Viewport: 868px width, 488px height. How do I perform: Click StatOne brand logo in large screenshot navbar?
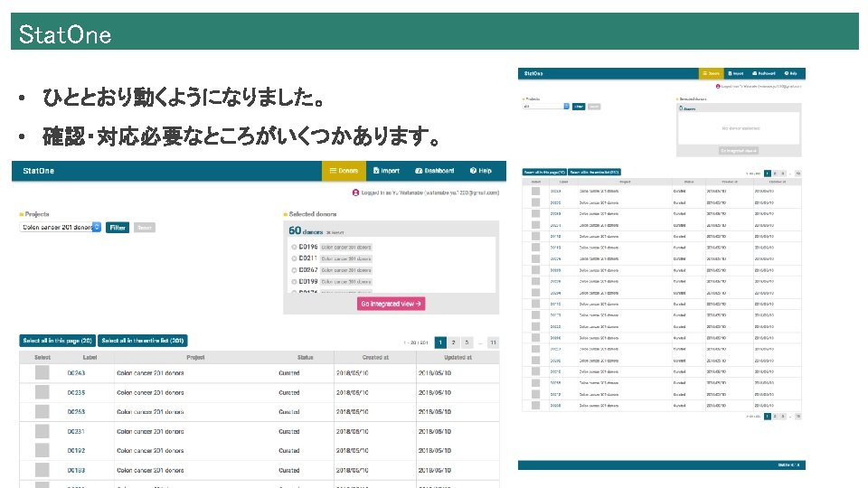tap(38, 171)
